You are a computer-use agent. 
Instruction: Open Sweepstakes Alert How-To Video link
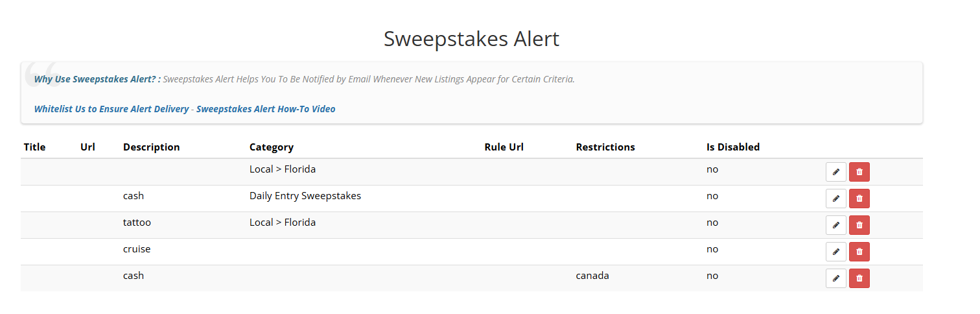pyautogui.click(x=266, y=109)
